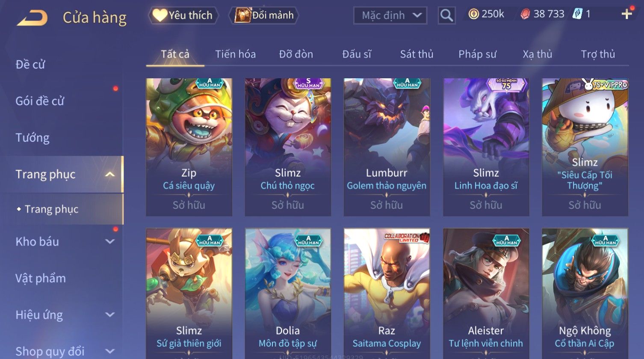644x359 pixels.
Task: Open the Lumburr Golem thảo nguyên skin
Action: coord(387,147)
